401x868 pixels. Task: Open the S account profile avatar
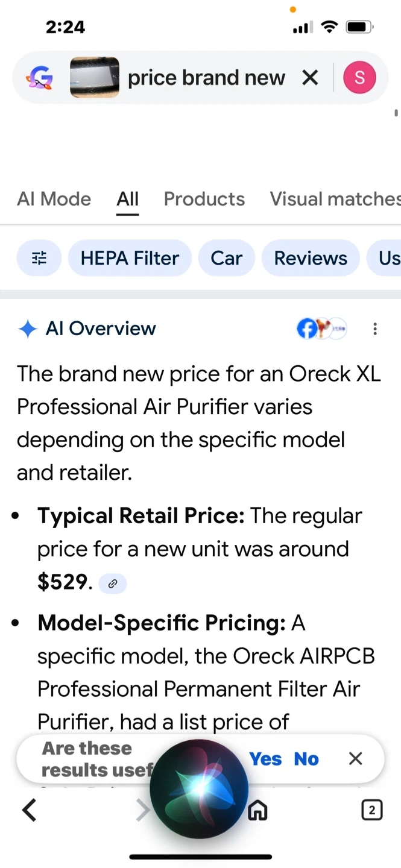359,78
